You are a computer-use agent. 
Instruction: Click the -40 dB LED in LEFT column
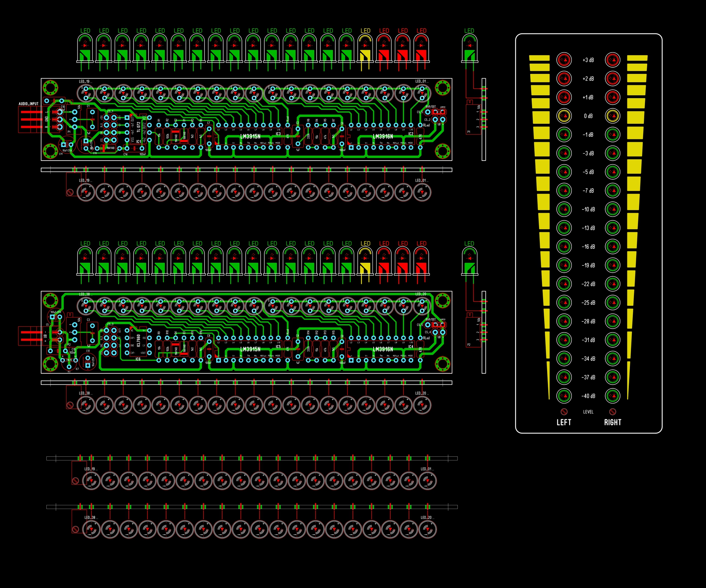(564, 396)
